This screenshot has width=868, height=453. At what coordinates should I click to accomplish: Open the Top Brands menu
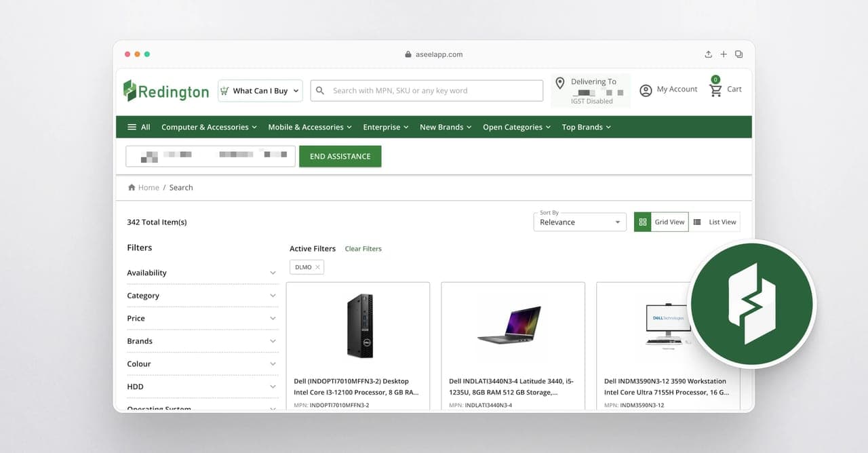[587, 127]
